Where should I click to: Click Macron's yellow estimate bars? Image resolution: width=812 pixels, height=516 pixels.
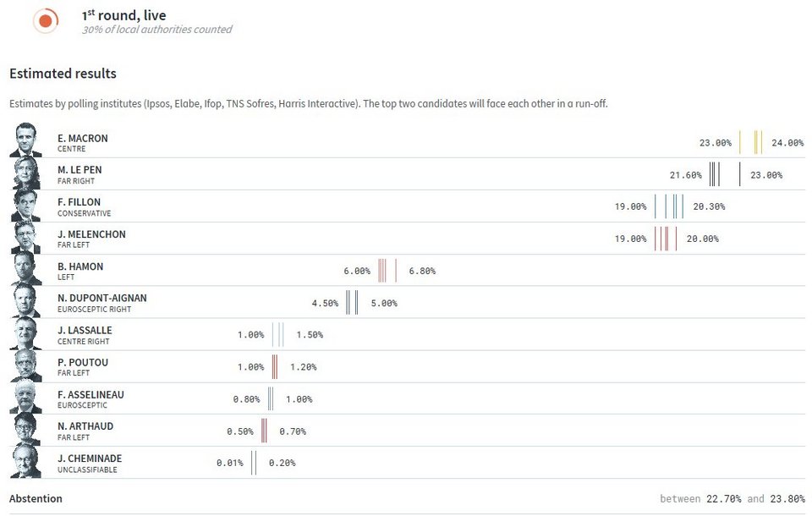coord(751,142)
